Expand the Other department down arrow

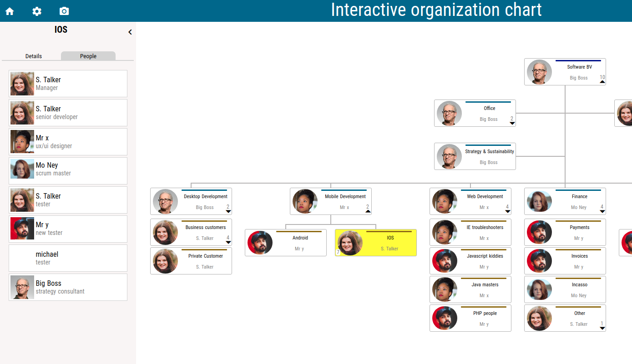[x=602, y=328]
